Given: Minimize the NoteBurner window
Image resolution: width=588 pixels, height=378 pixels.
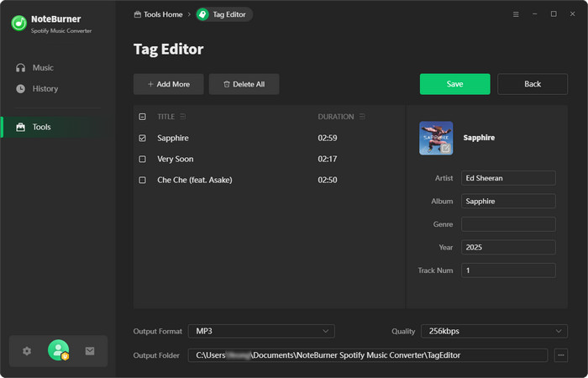Looking at the screenshot, I should click(x=535, y=14).
